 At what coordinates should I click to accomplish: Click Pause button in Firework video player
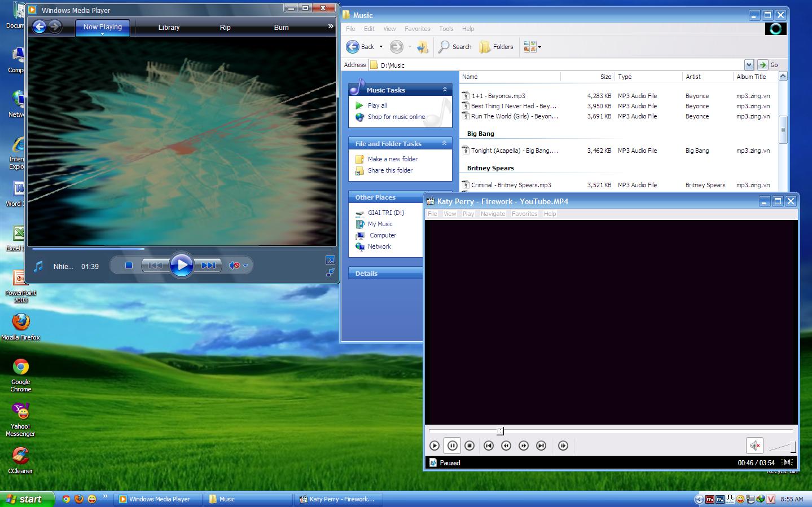(x=452, y=446)
